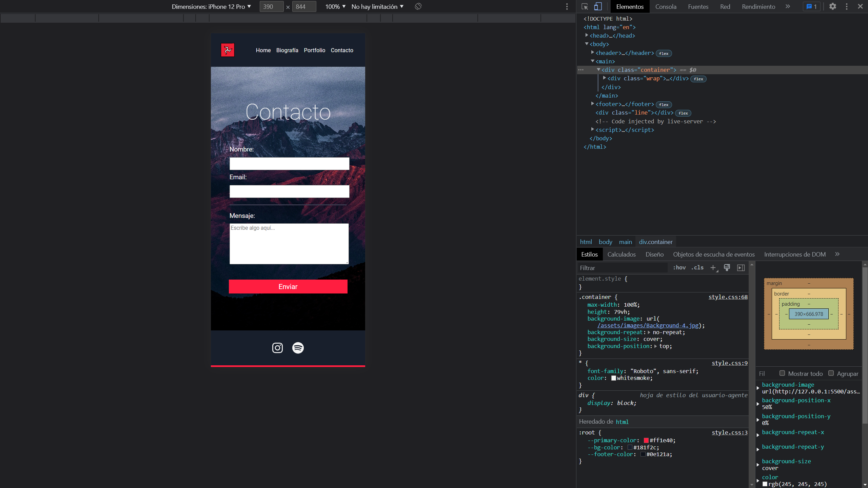Click the --footer-color #0e121a swatch
868x488 pixels.
coord(643,454)
